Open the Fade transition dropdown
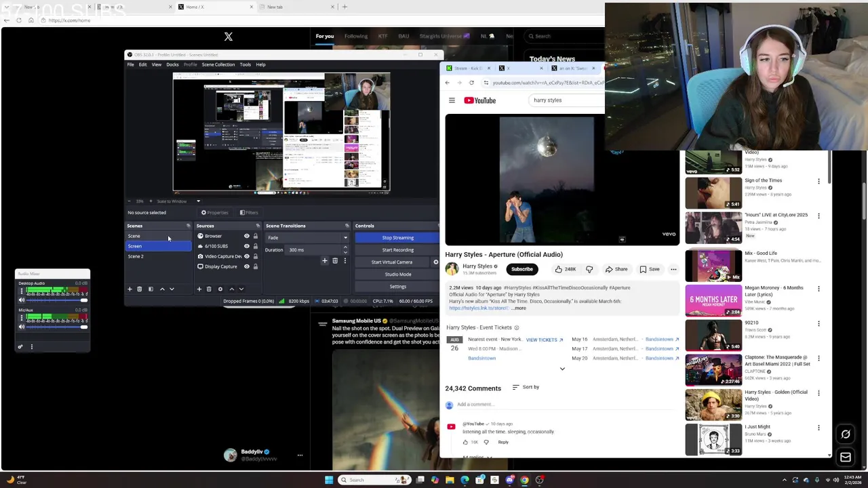 coord(307,238)
